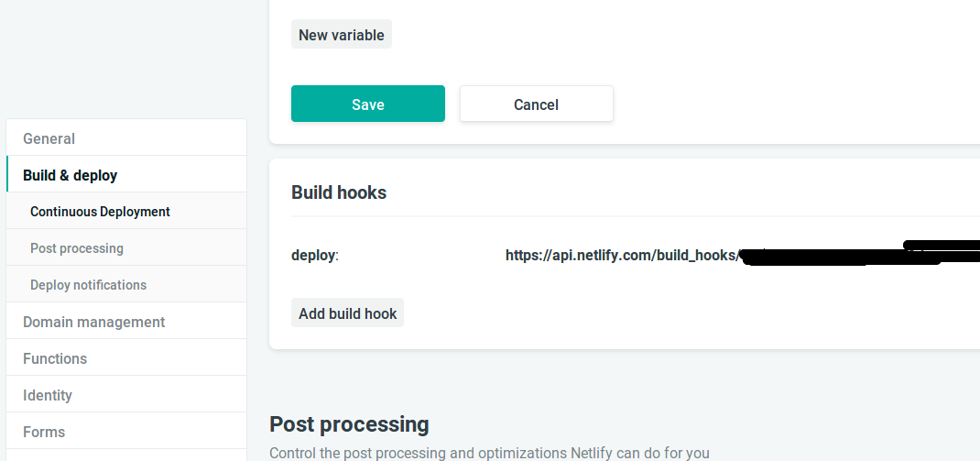
Task: Open the Identity settings section
Action: [48, 395]
